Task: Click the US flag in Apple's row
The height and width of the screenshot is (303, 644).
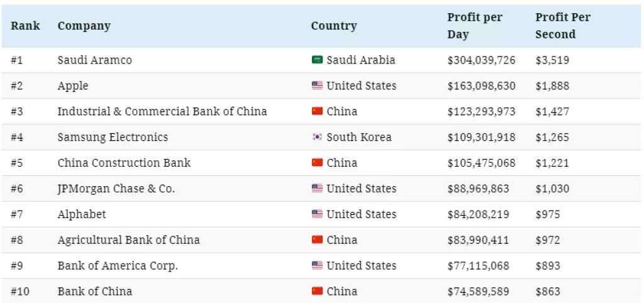Action: tap(317, 86)
